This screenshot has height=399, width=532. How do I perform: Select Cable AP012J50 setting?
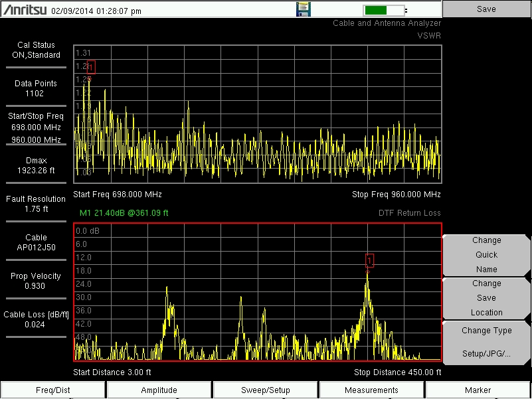pos(37,242)
